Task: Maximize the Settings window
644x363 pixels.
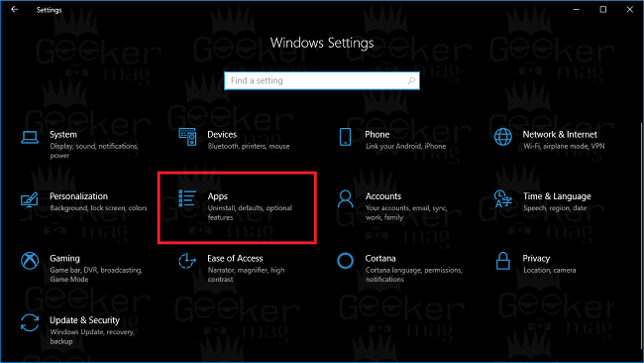Action: 602,9
